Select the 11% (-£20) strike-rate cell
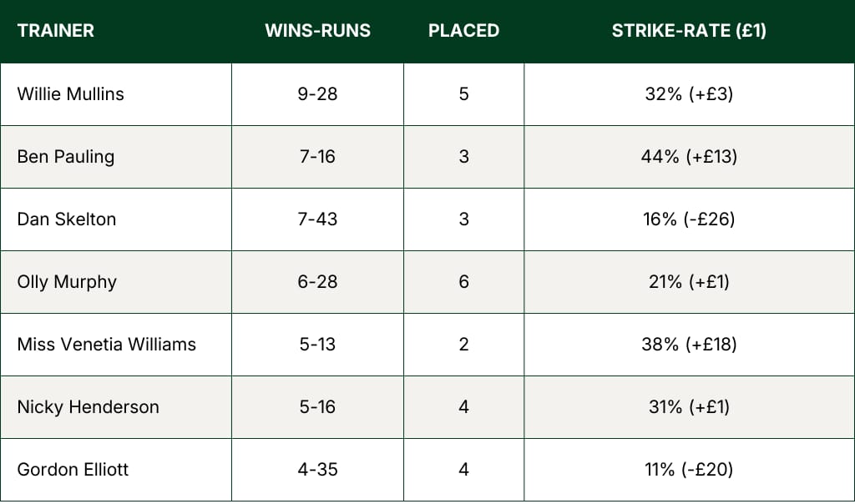 pos(689,470)
